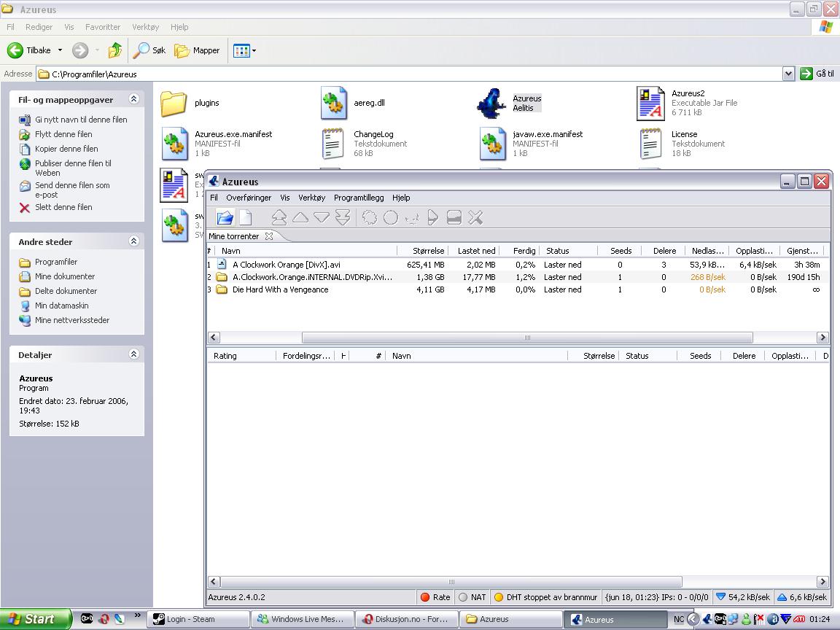Collapse the Andre steder panel
Image resolution: width=840 pixels, height=630 pixels.
pyautogui.click(x=134, y=241)
